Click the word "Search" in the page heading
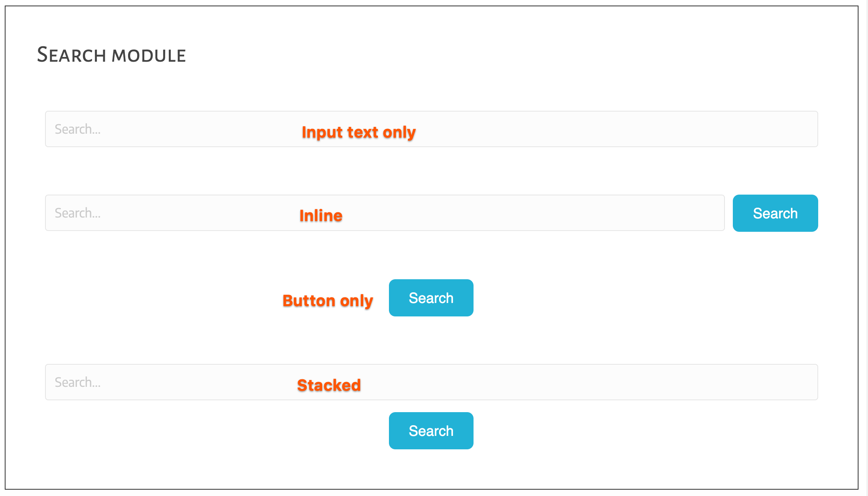This screenshot has width=868, height=496. tap(71, 55)
